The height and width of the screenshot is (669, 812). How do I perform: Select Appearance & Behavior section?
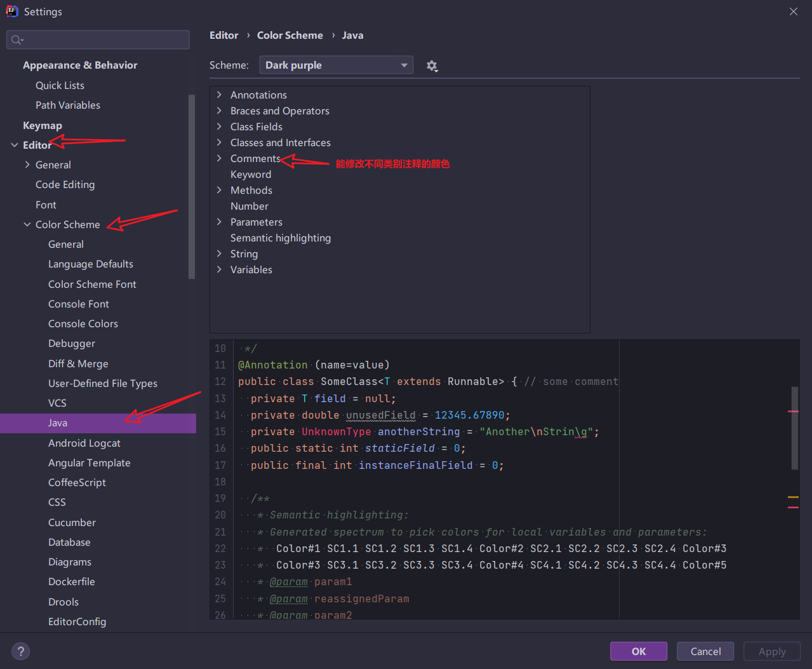point(80,65)
